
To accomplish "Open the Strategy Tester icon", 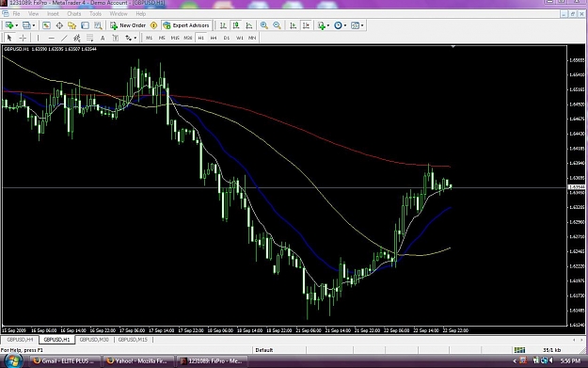I will 98,25.
